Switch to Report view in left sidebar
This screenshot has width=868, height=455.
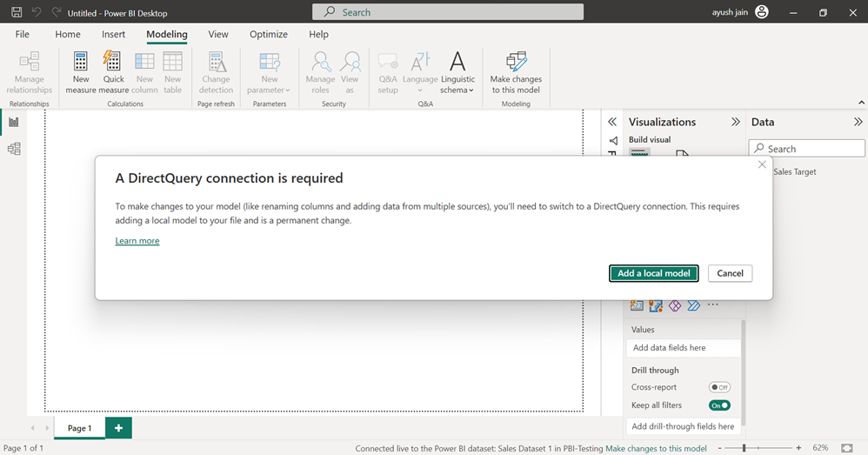14,123
